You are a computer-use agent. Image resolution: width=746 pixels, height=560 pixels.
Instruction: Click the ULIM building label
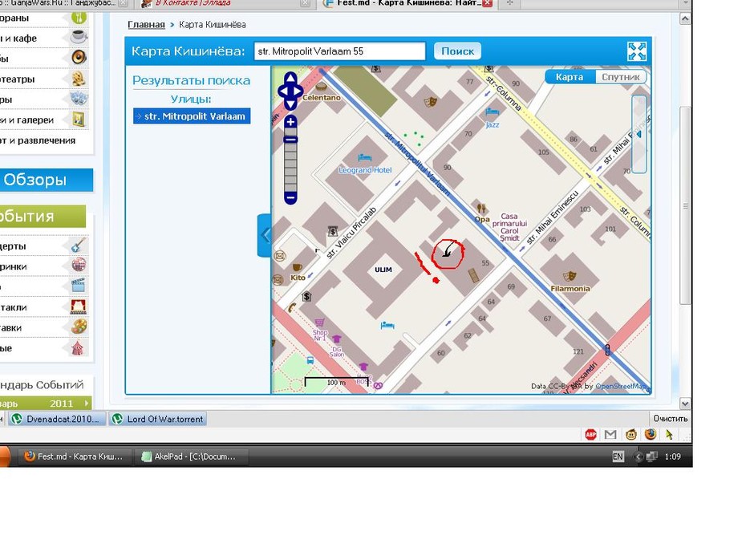[x=383, y=270]
